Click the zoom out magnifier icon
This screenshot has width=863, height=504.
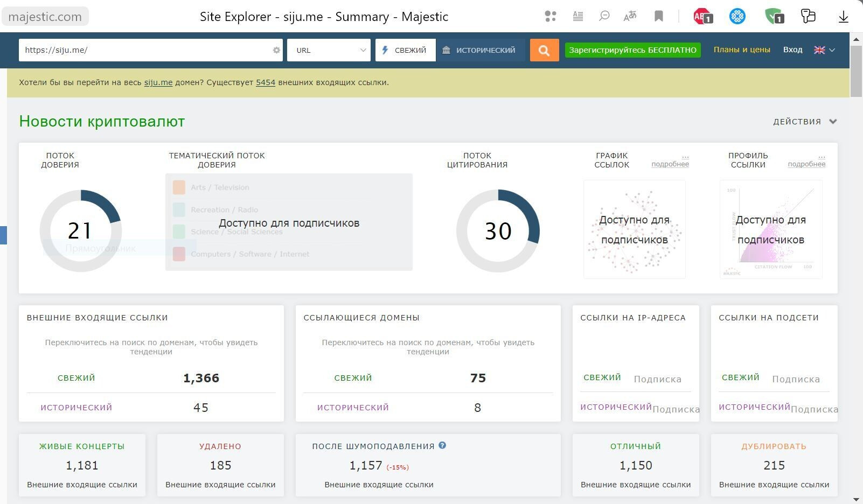pos(604,17)
